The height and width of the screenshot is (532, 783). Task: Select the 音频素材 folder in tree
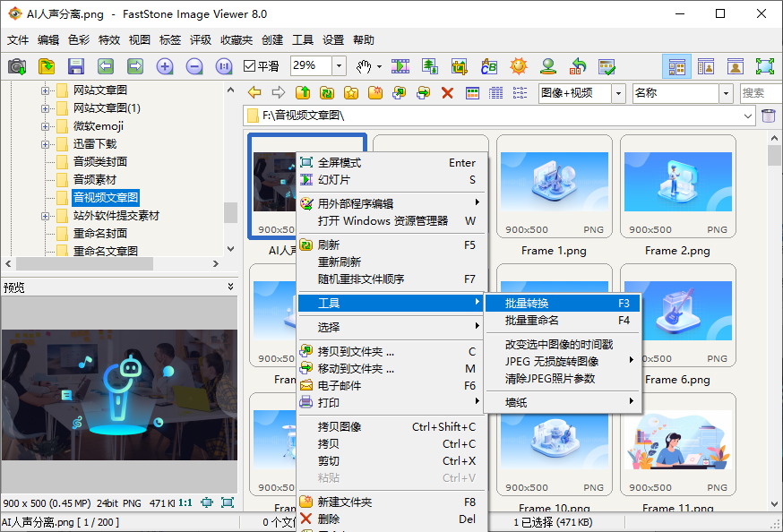[94, 180]
